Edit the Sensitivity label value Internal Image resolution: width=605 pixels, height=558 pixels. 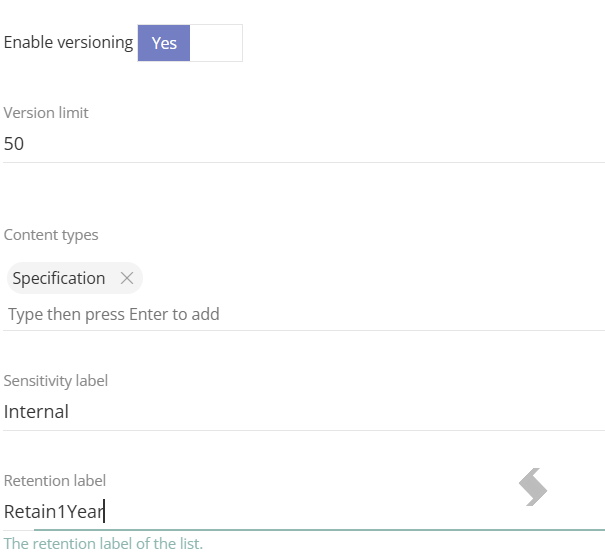tap(304, 412)
